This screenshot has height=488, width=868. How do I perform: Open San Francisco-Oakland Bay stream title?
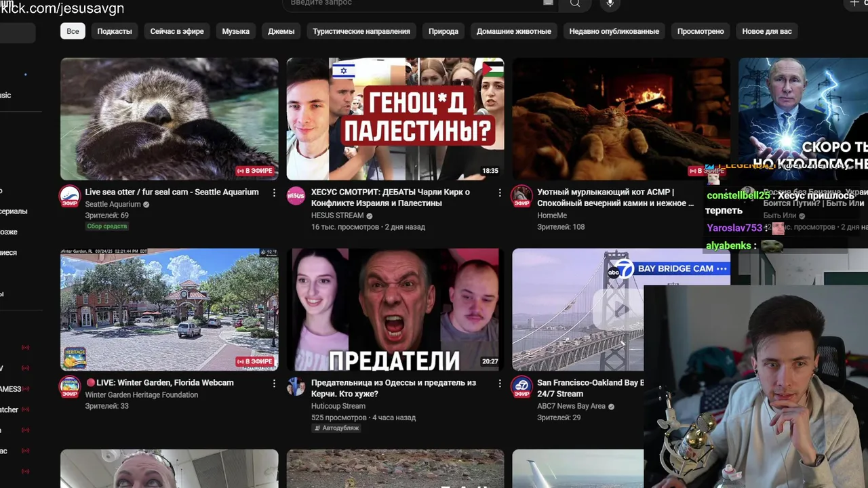590,388
